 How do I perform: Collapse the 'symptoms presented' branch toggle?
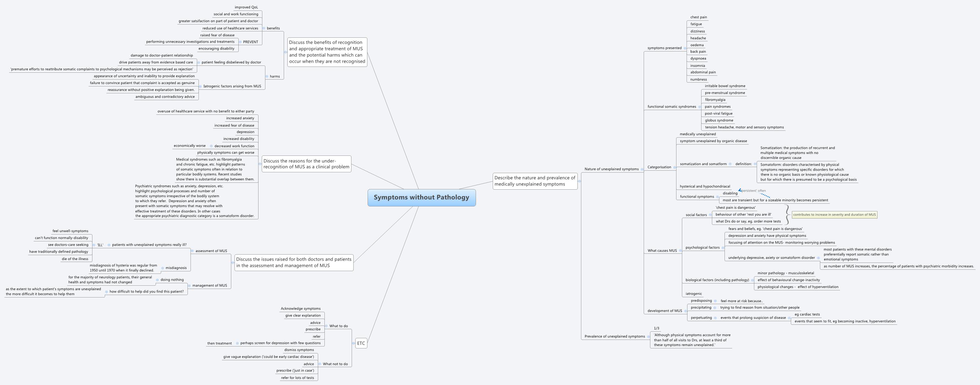coord(685,48)
